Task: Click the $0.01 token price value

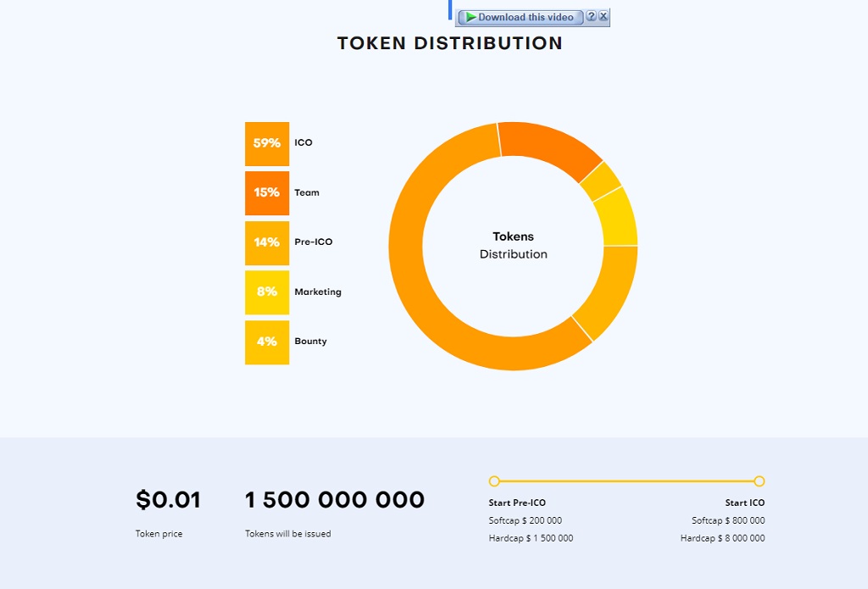Action: click(168, 500)
